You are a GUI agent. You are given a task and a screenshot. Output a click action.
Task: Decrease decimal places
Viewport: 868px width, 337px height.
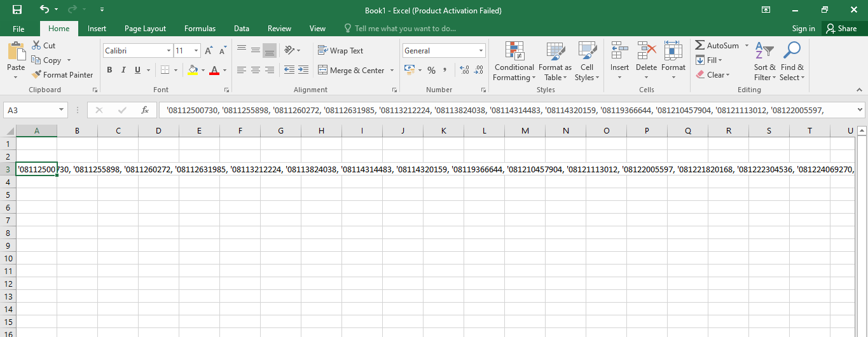click(478, 70)
